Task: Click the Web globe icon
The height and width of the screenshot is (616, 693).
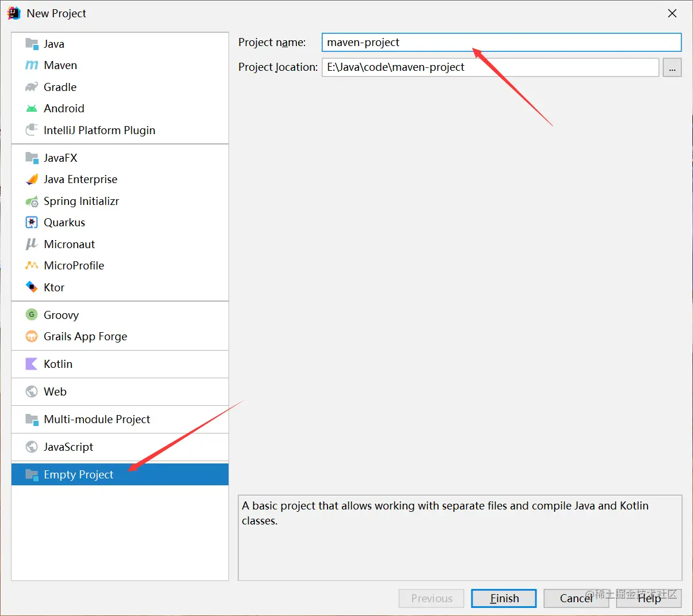Action: 32,391
